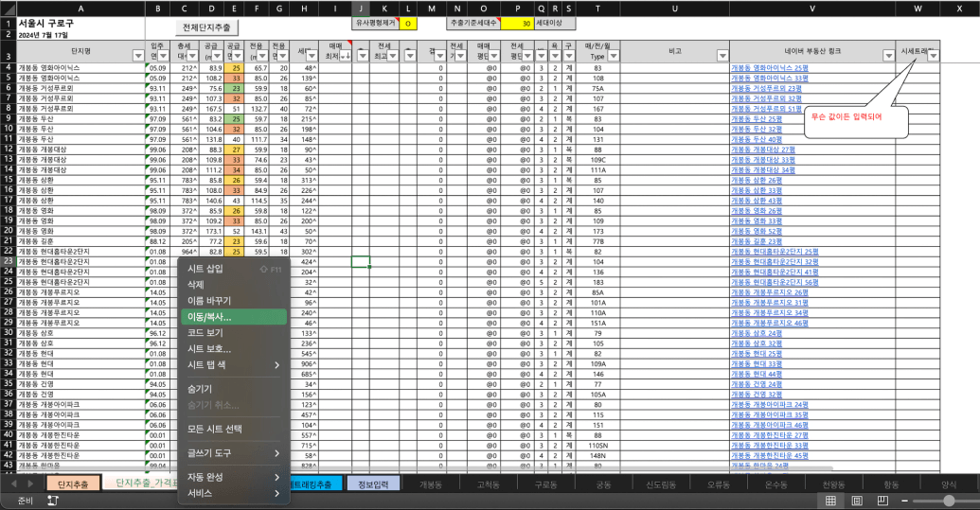Expand the 시트 탭 색 submenu

232,364
